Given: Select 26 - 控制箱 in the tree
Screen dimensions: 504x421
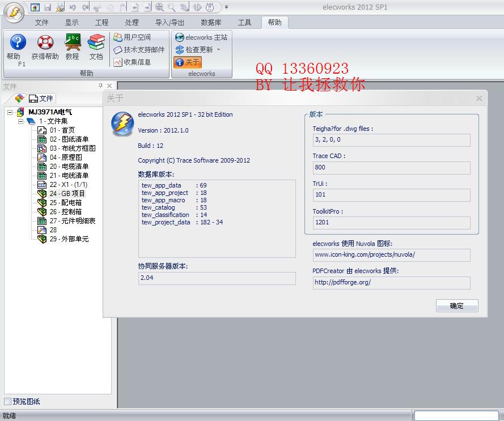Looking at the screenshot, I should pyautogui.click(x=66, y=212).
